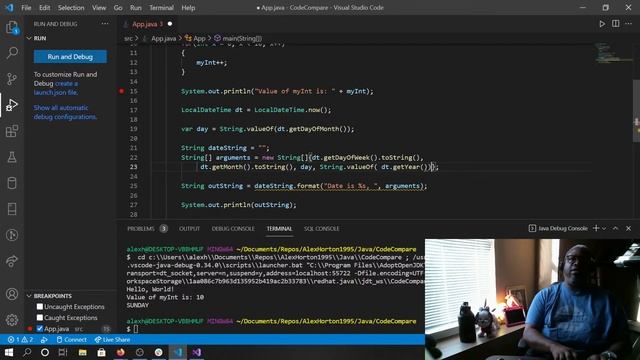
Task: Open Windows taskbar search
Action: [27, 352]
